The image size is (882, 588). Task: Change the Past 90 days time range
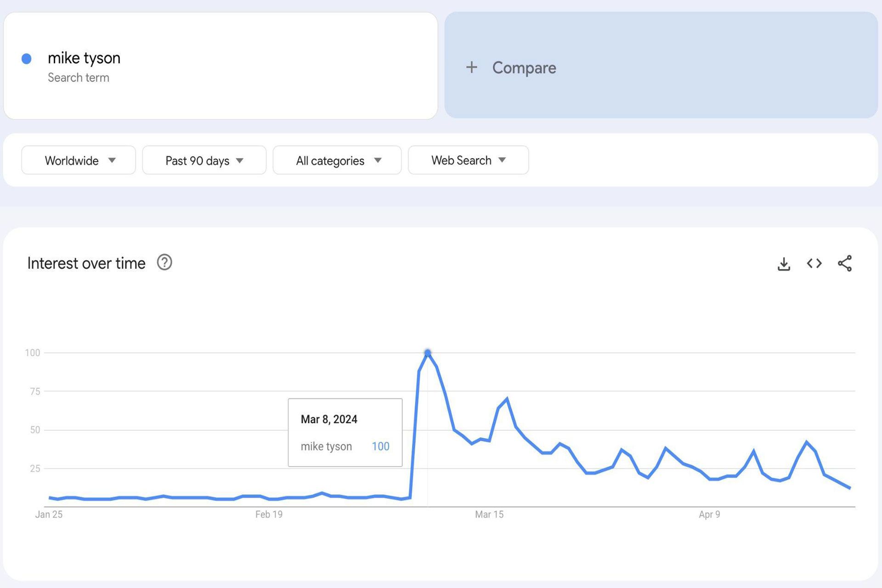tap(204, 160)
